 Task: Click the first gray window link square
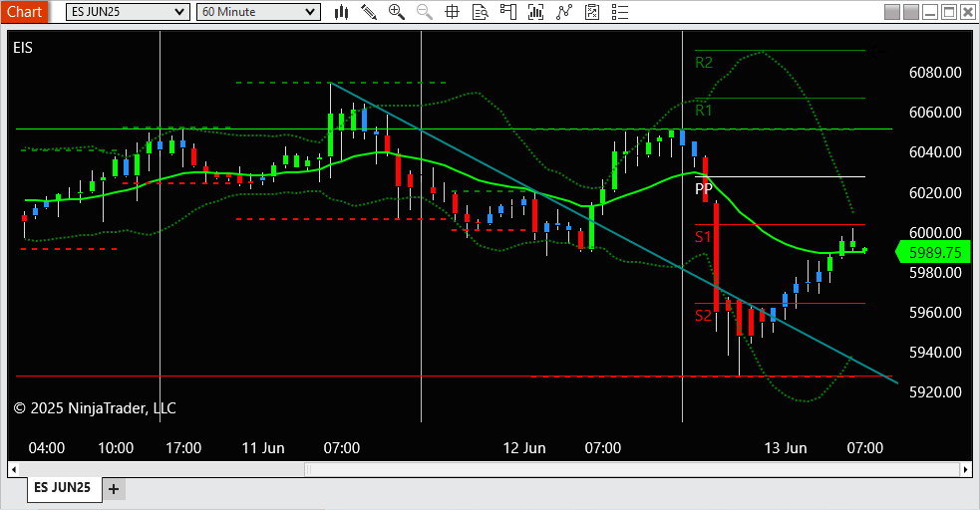(x=892, y=12)
